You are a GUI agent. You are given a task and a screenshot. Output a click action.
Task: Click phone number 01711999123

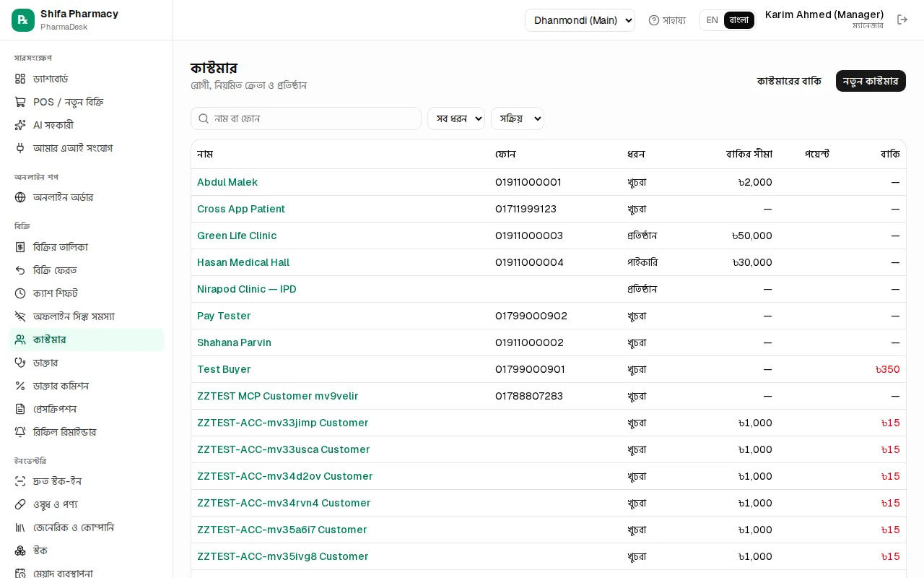(x=526, y=209)
